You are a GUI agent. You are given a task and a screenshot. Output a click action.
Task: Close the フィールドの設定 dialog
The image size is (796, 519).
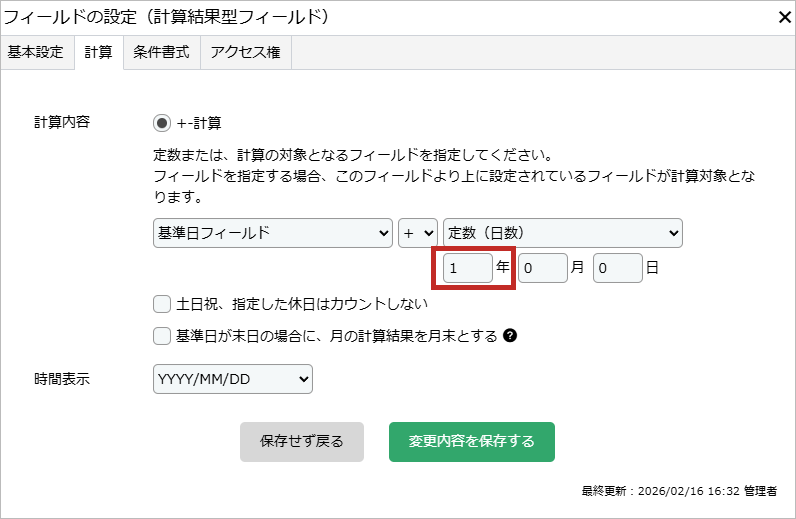coord(783,17)
